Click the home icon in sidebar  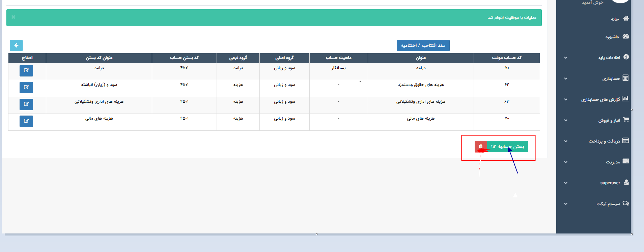pos(626,19)
